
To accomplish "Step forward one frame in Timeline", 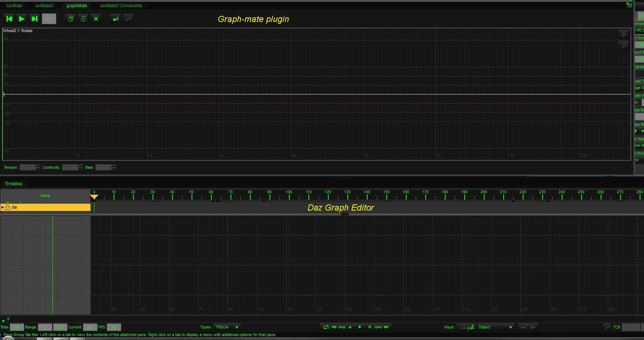I will (369, 327).
